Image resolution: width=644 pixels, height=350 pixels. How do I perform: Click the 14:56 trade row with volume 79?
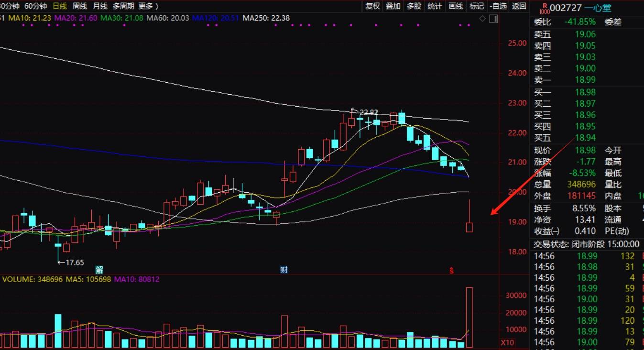(587, 342)
